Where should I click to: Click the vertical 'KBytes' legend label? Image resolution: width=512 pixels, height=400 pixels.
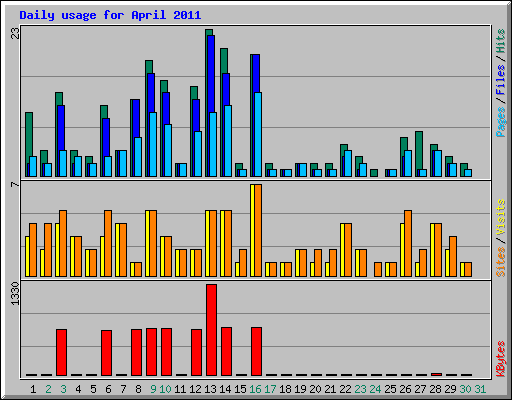point(500,359)
